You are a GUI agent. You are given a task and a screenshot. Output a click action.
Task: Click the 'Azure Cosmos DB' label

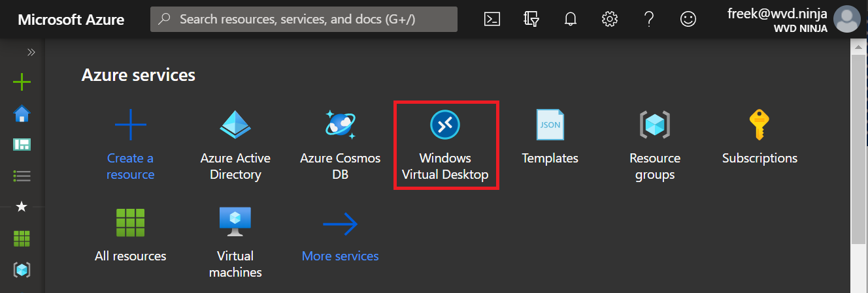tap(340, 166)
